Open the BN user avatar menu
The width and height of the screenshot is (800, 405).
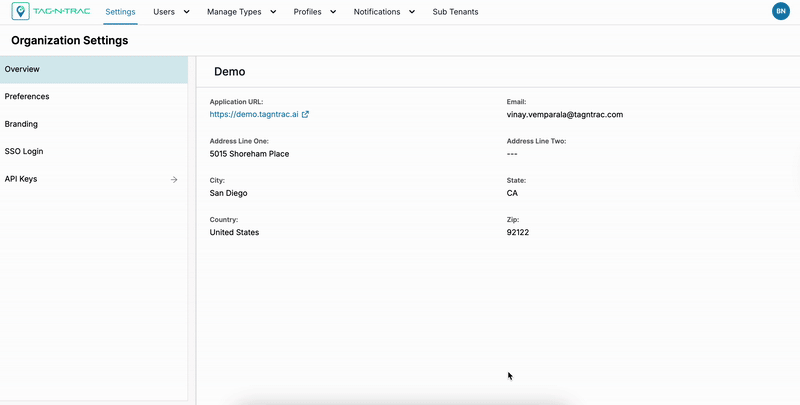point(781,11)
